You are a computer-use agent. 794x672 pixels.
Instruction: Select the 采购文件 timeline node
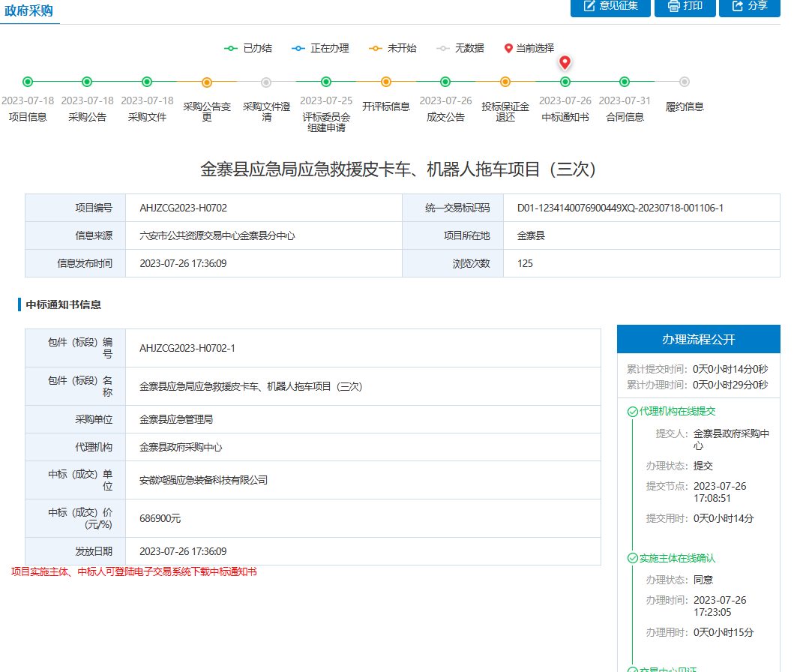click(x=147, y=82)
